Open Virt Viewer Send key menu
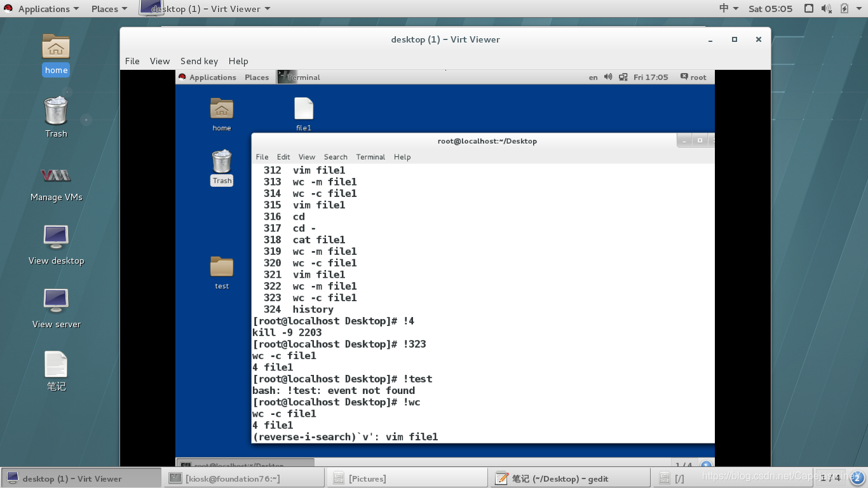Image resolution: width=868 pixels, height=488 pixels. [x=199, y=61]
